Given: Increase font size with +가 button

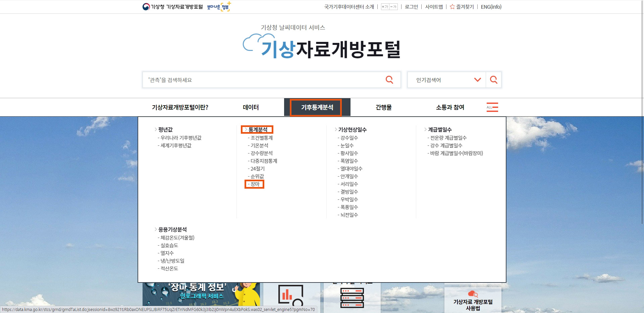Looking at the screenshot, I should click(385, 7).
